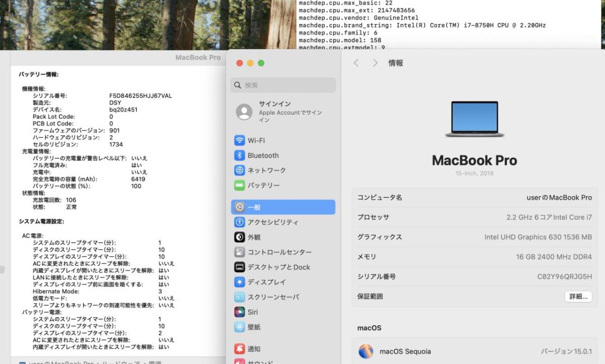Select the Bluetooth sidebar label
Image resolution: width=605 pixels, height=364 pixels.
coord(263,155)
